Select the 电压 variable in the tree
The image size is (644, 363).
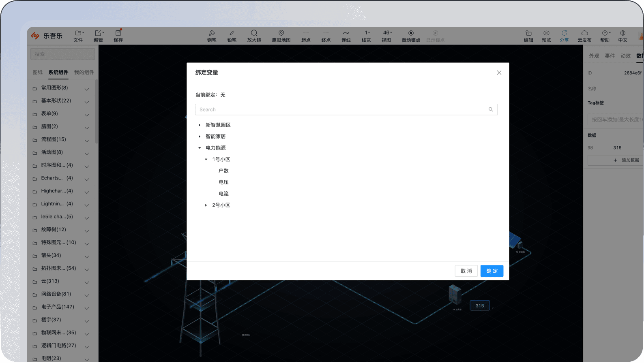pyautogui.click(x=223, y=182)
